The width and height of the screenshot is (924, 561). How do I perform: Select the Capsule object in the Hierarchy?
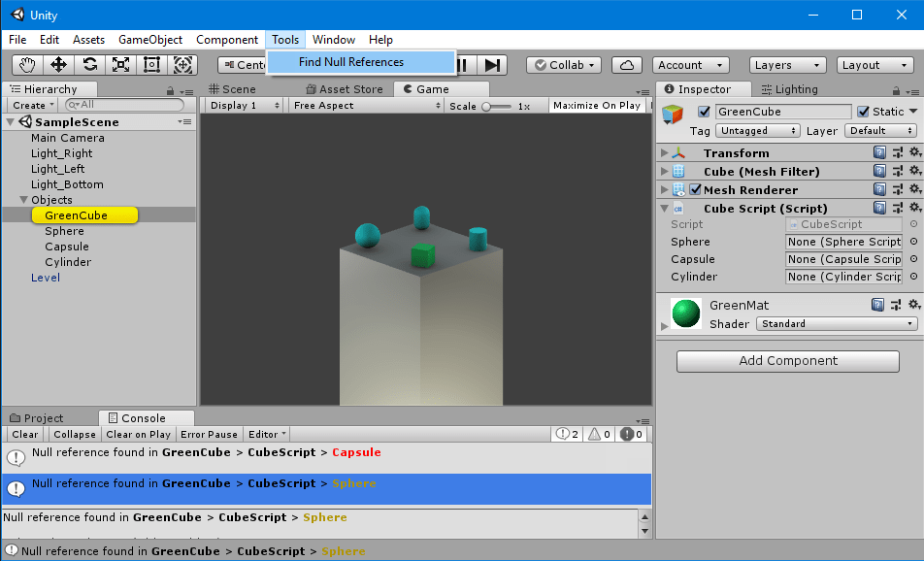(x=66, y=246)
